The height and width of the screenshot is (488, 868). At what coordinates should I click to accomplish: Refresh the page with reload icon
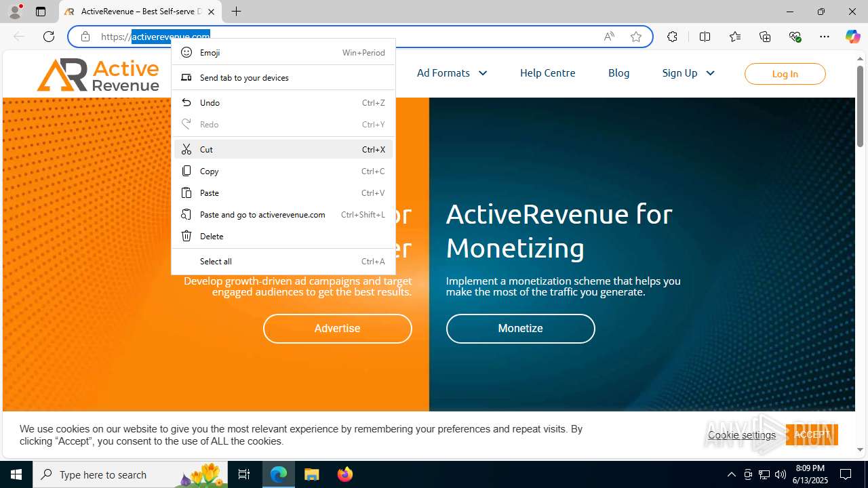tap(49, 37)
